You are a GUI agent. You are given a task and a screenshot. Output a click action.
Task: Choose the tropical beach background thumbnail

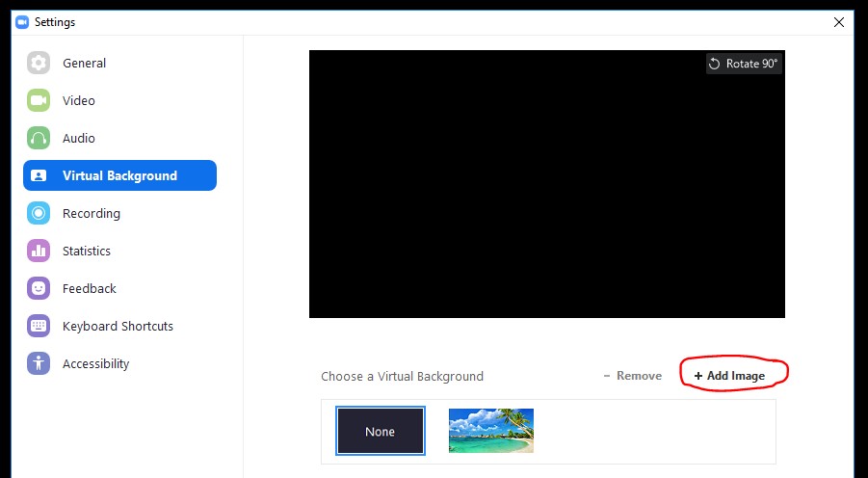coord(491,431)
